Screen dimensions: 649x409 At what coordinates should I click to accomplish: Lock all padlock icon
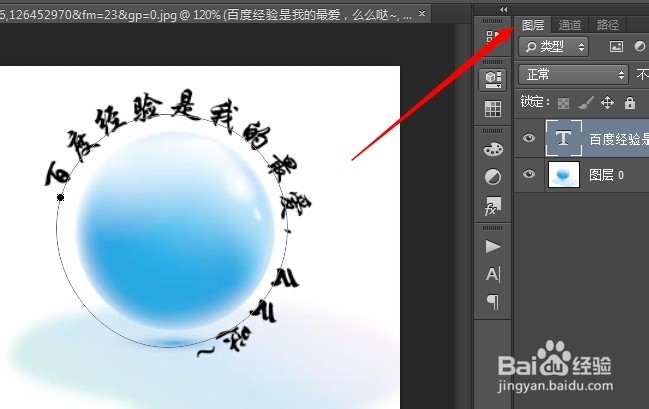(x=630, y=103)
